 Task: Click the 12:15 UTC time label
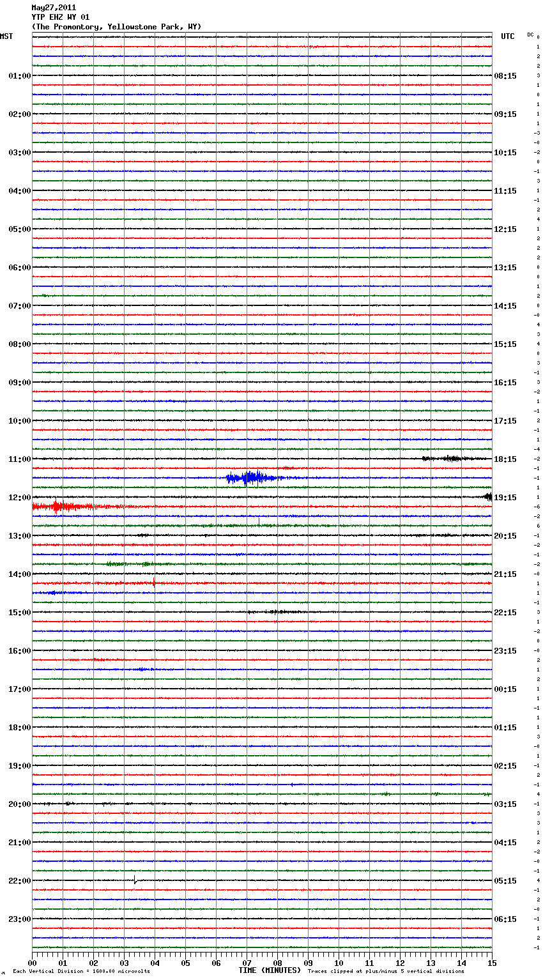coord(505,229)
